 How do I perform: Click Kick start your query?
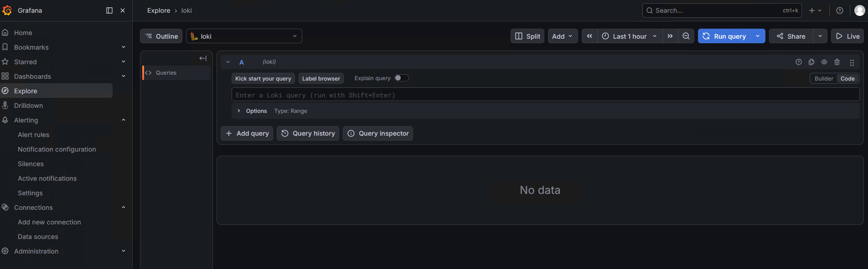point(263,78)
